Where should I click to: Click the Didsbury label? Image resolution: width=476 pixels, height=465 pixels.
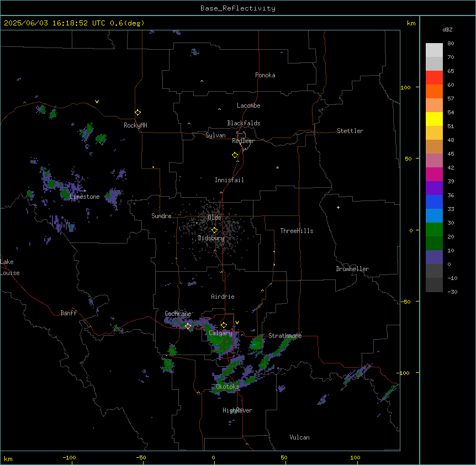(211, 238)
